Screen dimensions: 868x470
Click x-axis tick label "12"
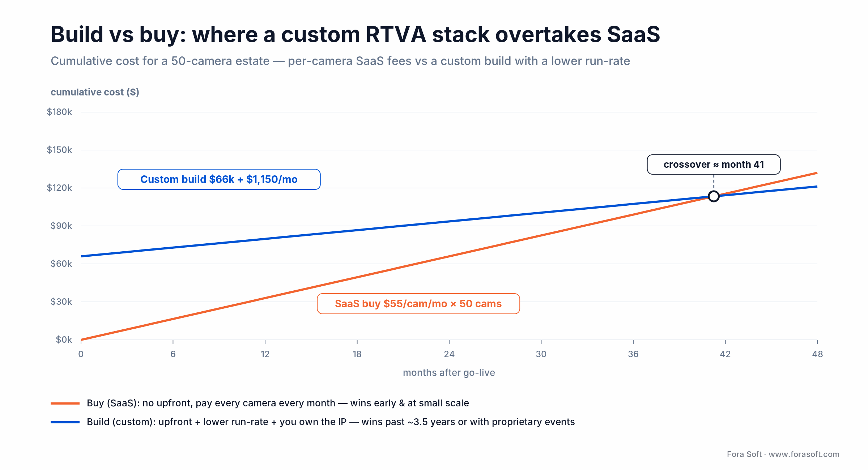tap(265, 354)
